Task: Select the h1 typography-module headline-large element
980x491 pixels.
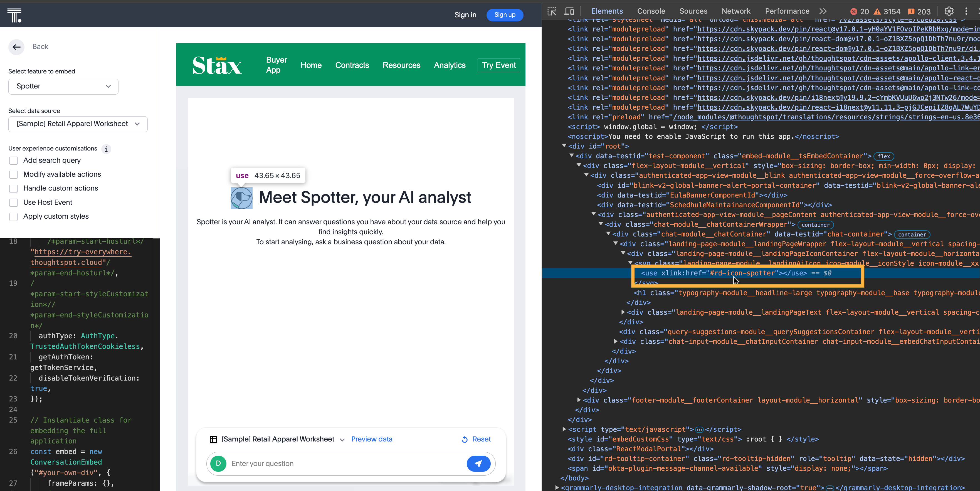Action: (x=806, y=293)
